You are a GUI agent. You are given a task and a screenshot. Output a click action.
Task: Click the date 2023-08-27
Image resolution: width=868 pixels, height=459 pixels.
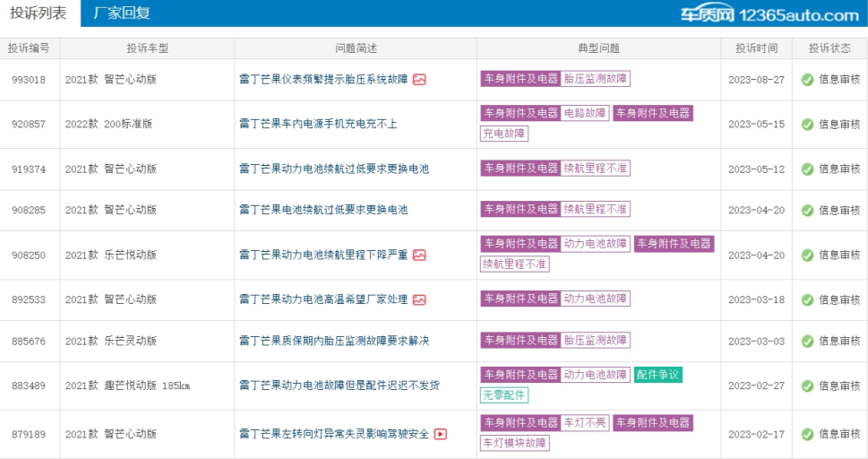click(756, 80)
